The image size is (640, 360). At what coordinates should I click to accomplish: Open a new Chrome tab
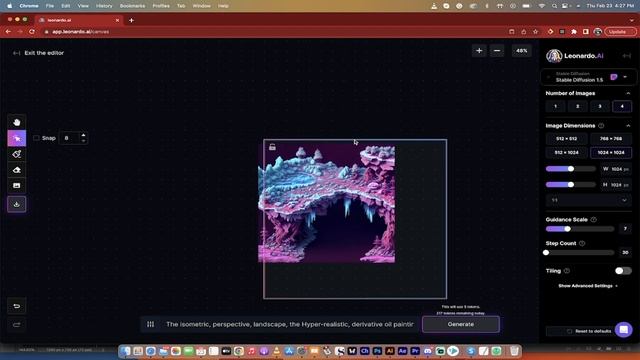tap(131, 20)
